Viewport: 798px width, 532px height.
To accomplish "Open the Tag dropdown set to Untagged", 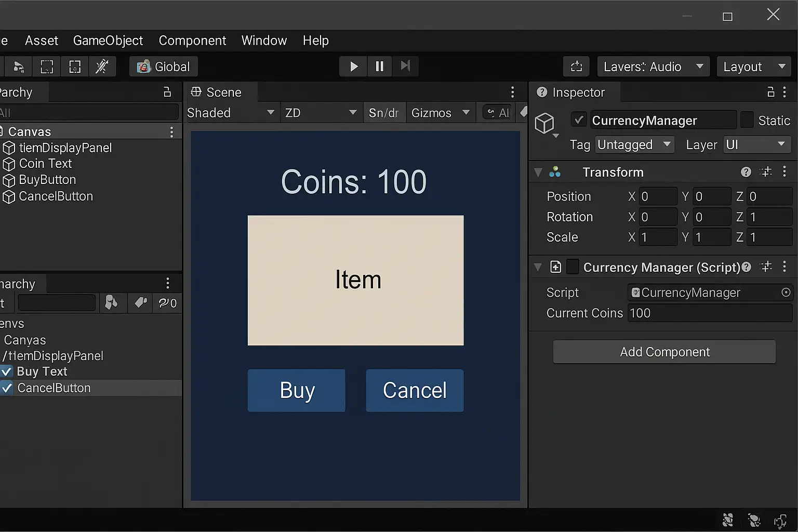I will coord(634,144).
